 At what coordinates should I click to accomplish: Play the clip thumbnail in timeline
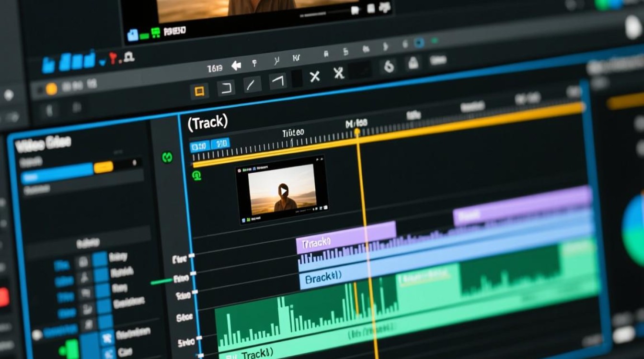(x=283, y=191)
